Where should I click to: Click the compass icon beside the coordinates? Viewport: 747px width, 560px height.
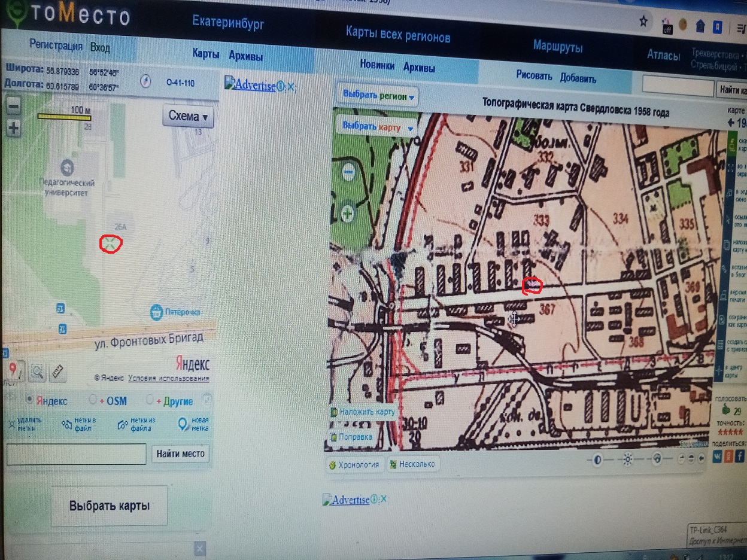145,81
